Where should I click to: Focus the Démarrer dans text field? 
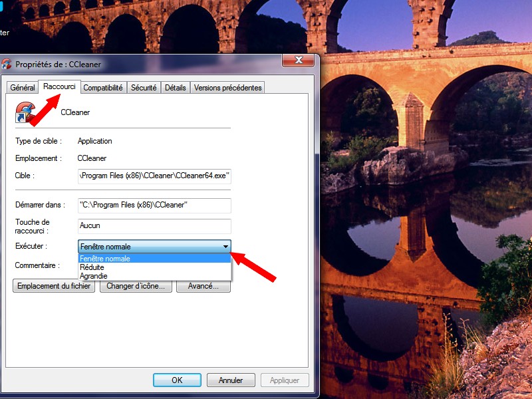(x=154, y=205)
